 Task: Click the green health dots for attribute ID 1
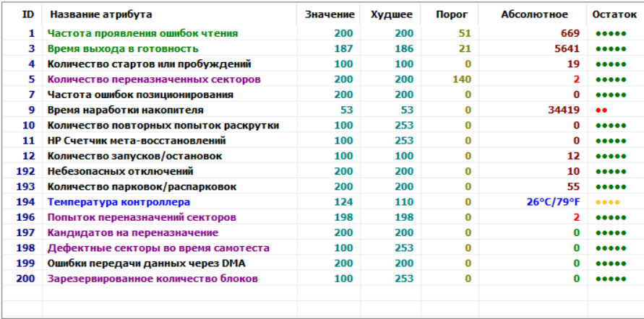[x=610, y=34]
